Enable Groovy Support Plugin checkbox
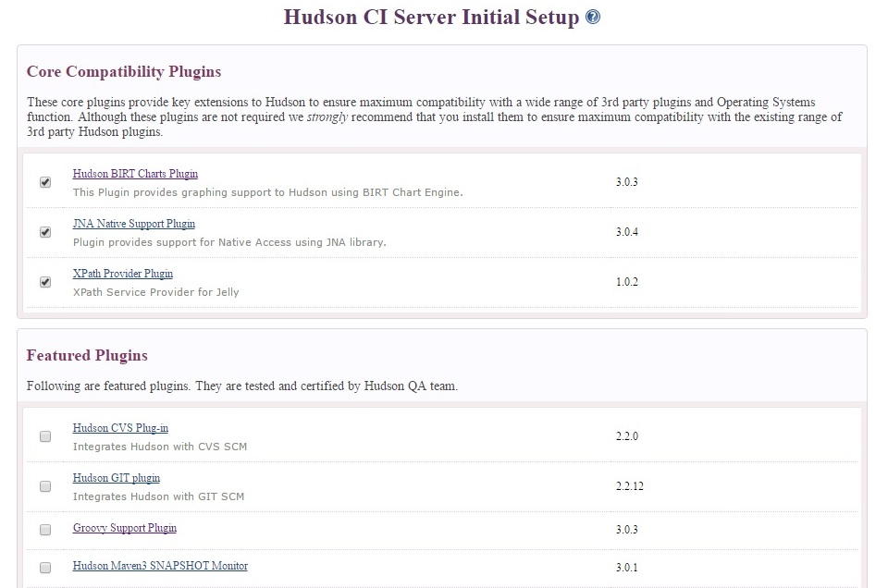This screenshot has height=588, width=888. click(x=45, y=530)
